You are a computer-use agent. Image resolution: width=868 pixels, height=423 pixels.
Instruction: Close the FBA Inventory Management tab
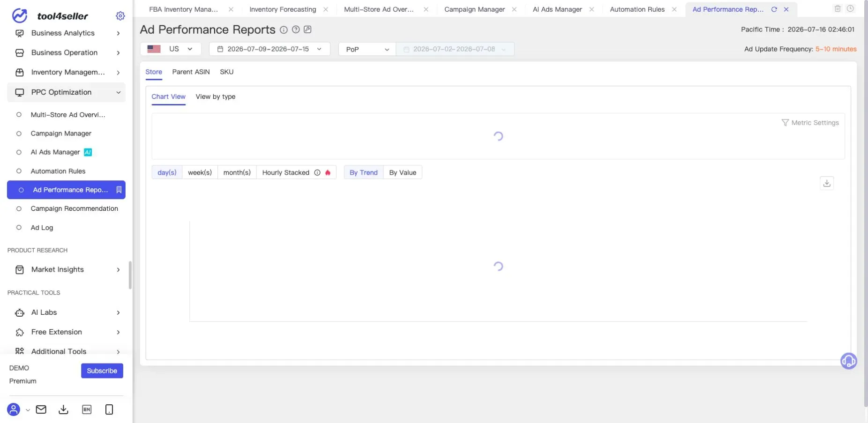pyautogui.click(x=231, y=9)
